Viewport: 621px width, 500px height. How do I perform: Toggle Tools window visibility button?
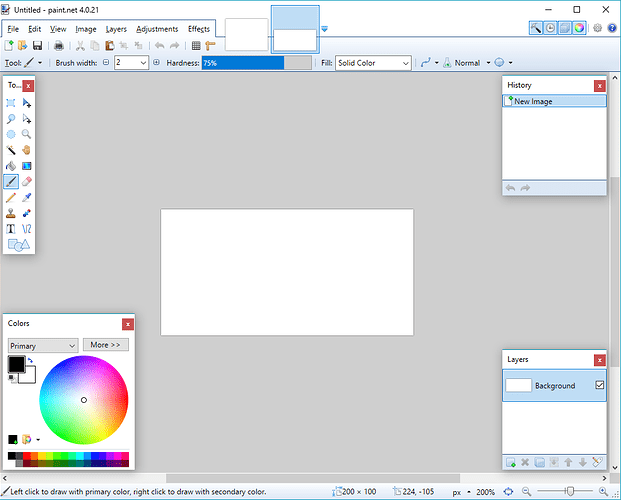coord(536,28)
